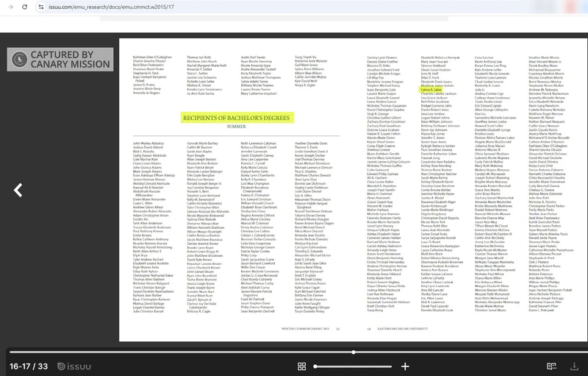Move the page progress slider handle
The image size is (588, 376).
click(x=354, y=352)
